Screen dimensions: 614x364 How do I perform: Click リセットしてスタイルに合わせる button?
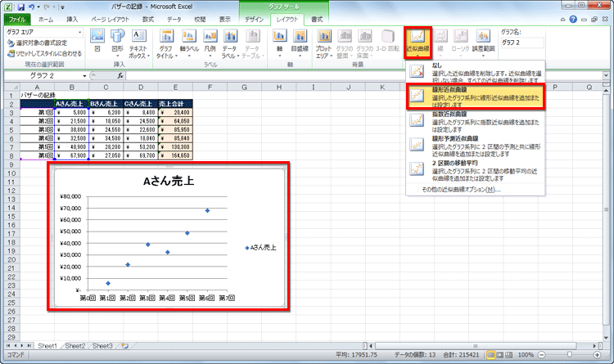[x=45, y=52]
